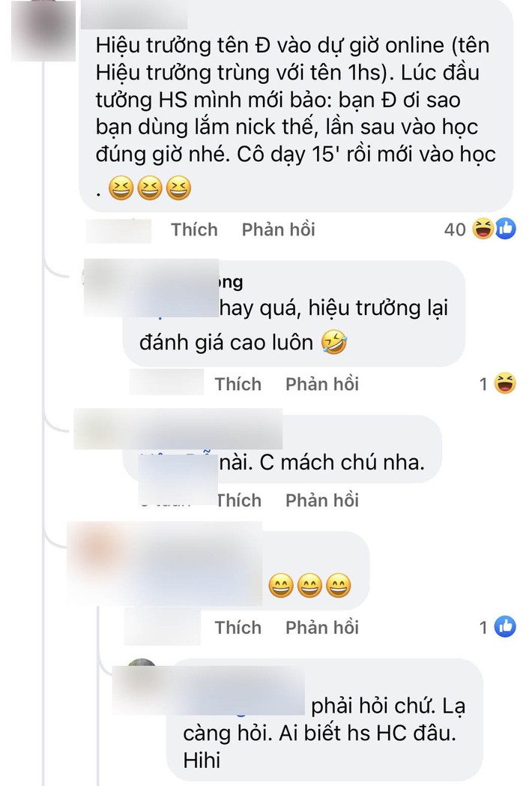The width and height of the screenshot is (532, 786).
Task: Click the first grinning emoji in the emoji-only comment
Action: click(281, 586)
